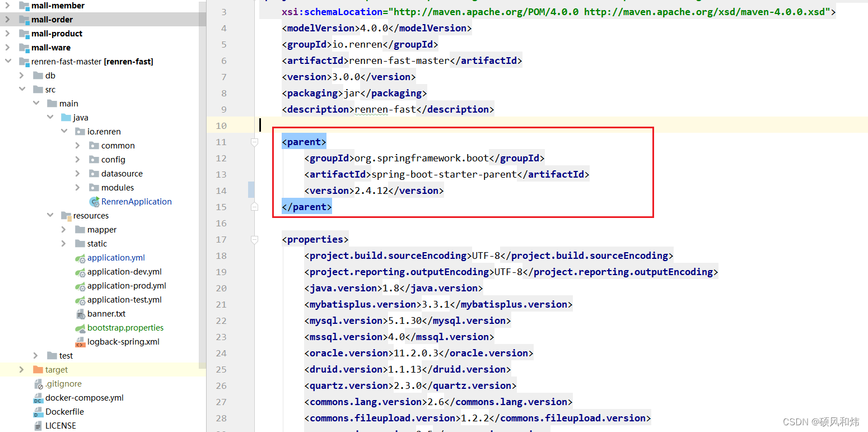The width and height of the screenshot is (868, 432).
Task: Click the LICENSE file icon
Action: tap(38, 426)
